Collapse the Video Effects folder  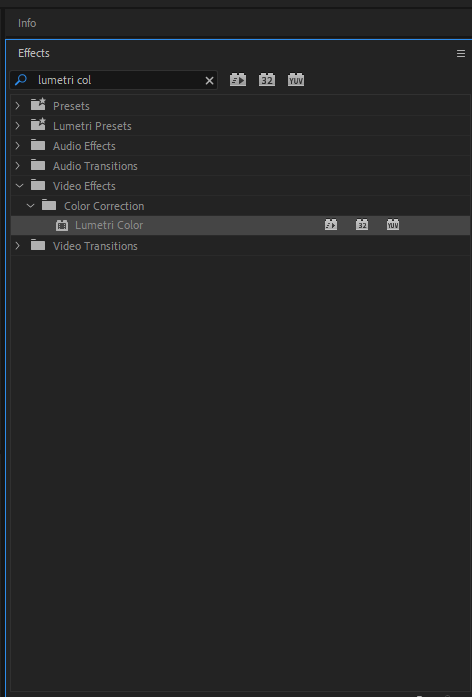[x=19, y=186]
